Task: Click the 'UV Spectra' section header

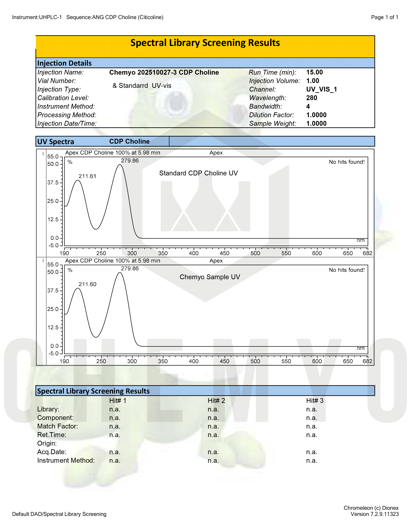Action: pyautogui.click(x=56, y=142)
